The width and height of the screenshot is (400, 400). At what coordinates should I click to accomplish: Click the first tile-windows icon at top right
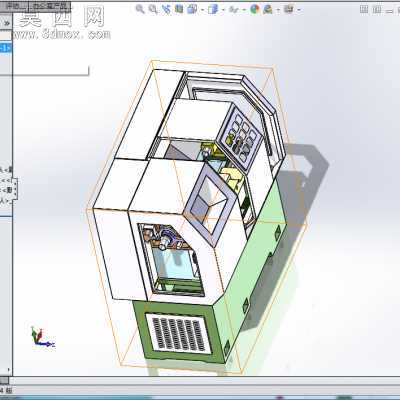(x=364, y=9)
